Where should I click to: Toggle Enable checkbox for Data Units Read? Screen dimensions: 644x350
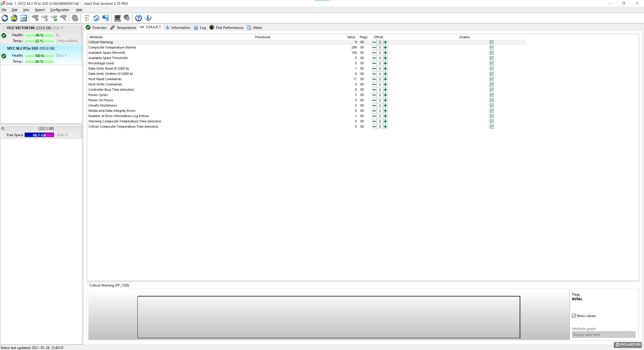coord(492,69)
